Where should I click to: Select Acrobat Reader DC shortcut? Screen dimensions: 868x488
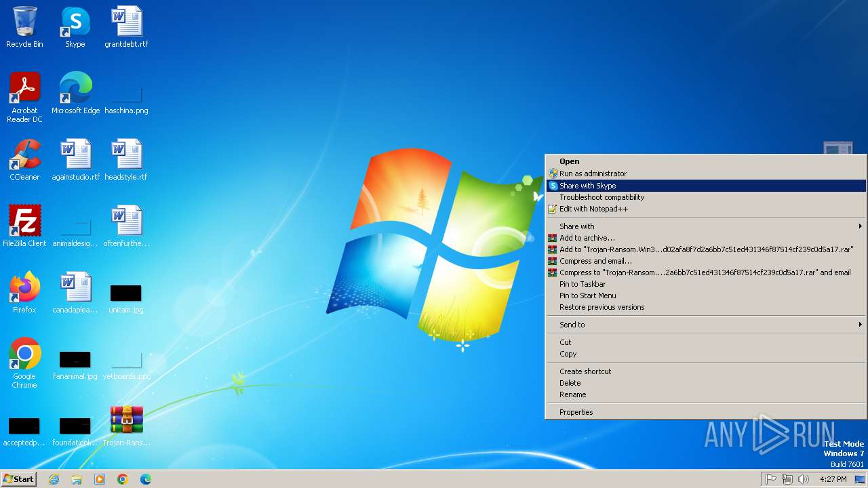point(24,98)
